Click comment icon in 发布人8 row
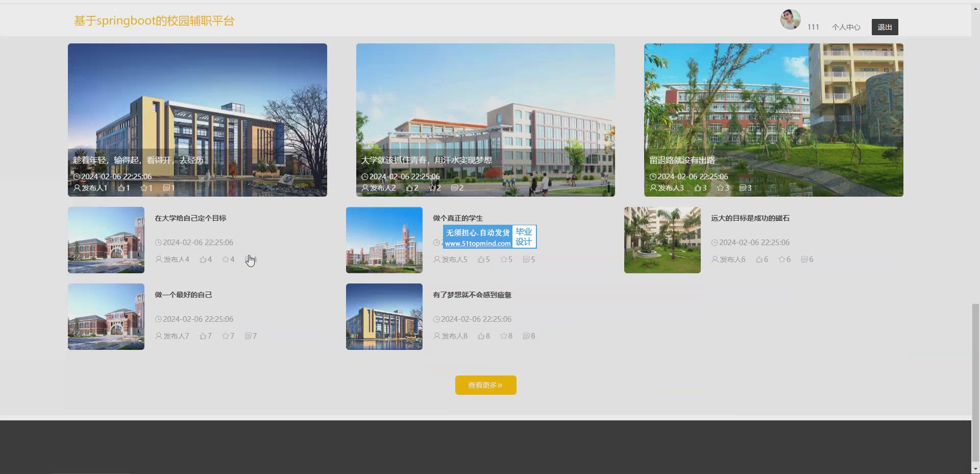 coord(526,336)
